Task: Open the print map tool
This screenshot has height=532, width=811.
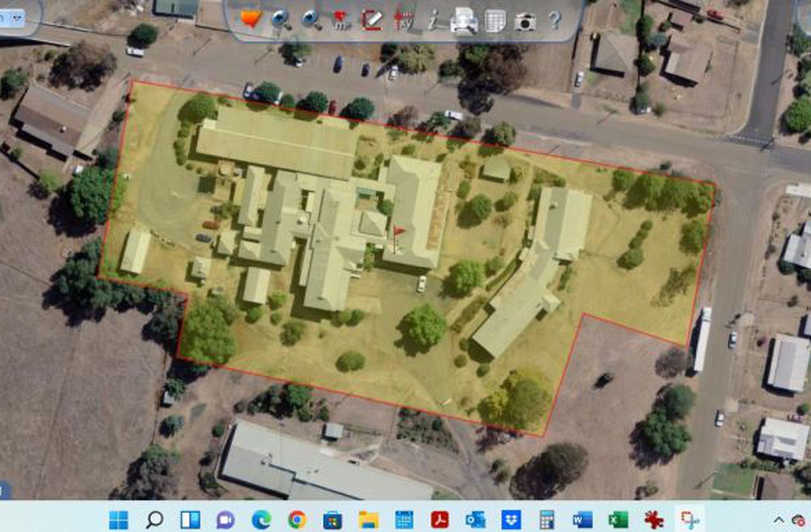Action: (x=463, y=20)
